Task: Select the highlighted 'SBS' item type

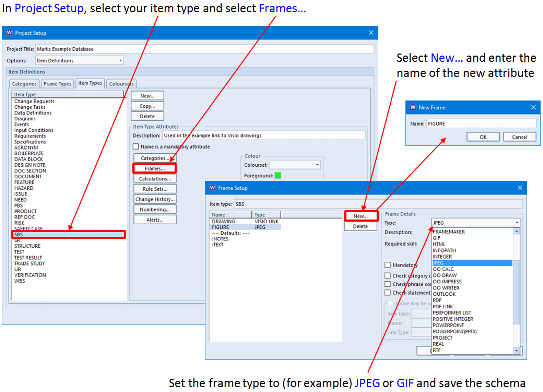Action: [x=68, y=234]
